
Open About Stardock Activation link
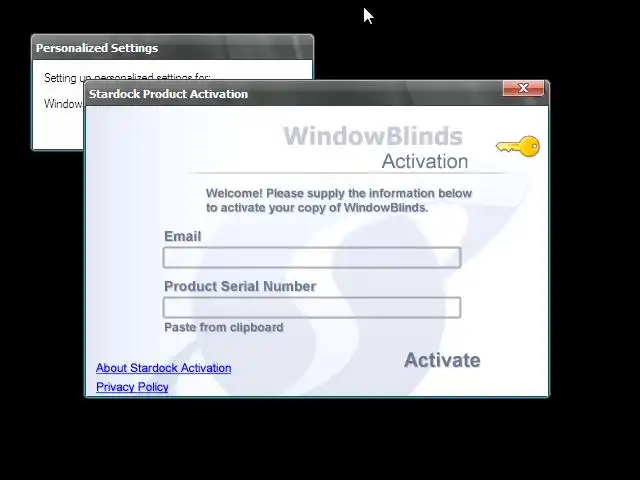tap(164, 368)
